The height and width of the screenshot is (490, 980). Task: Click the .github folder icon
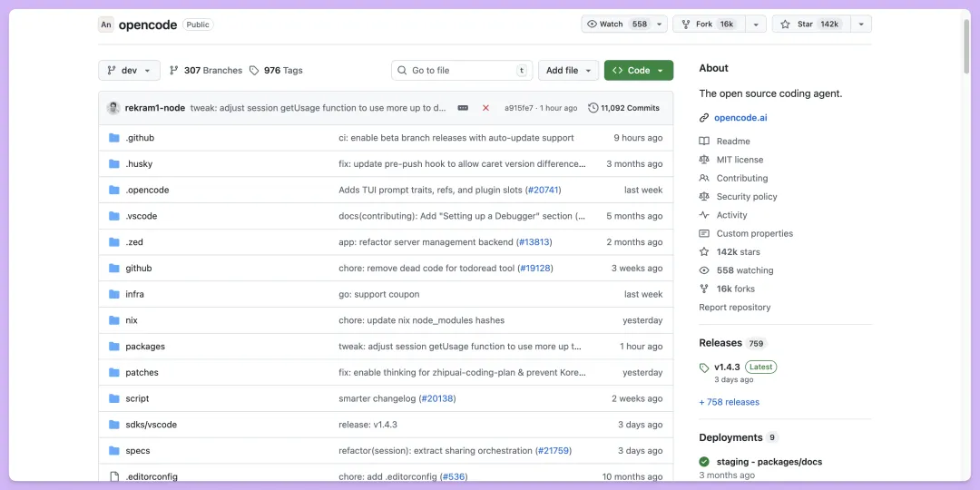(x=113, y=138)
